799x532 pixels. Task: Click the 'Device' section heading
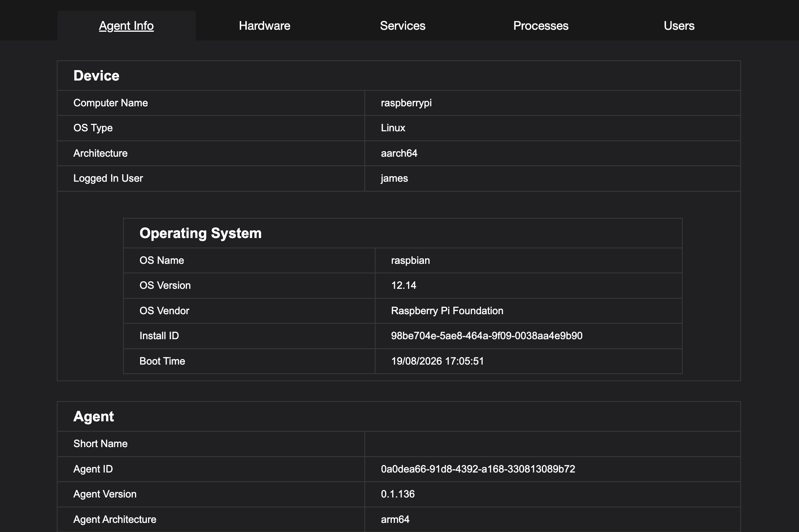pyautogui.click(x=96, y=76)
